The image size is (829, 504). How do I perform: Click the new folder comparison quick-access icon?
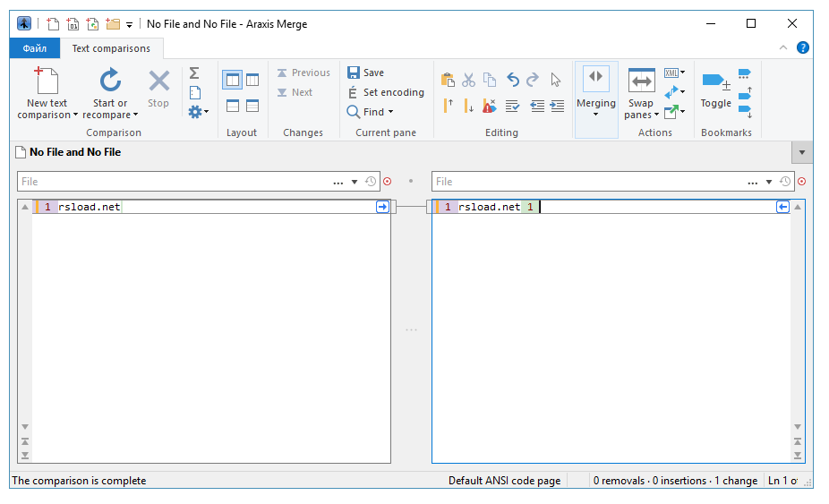pos(113,24)
